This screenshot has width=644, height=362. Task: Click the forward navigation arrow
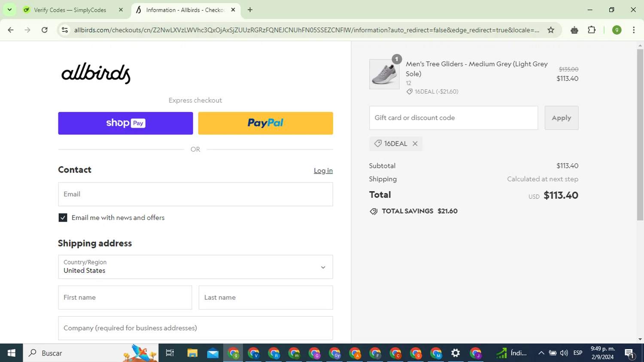tap(27, 30)
